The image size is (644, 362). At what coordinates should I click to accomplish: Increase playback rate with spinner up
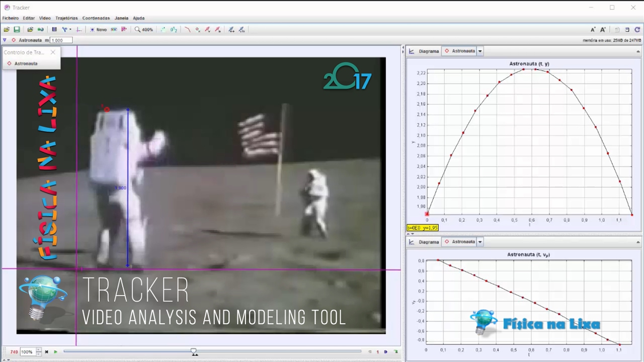39,350
